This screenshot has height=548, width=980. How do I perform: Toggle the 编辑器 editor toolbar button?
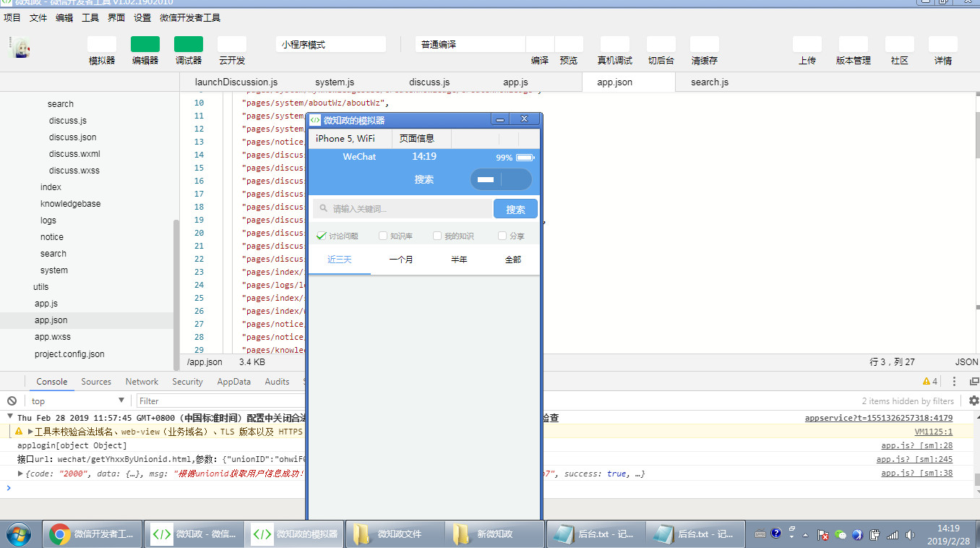click(145, 45)
